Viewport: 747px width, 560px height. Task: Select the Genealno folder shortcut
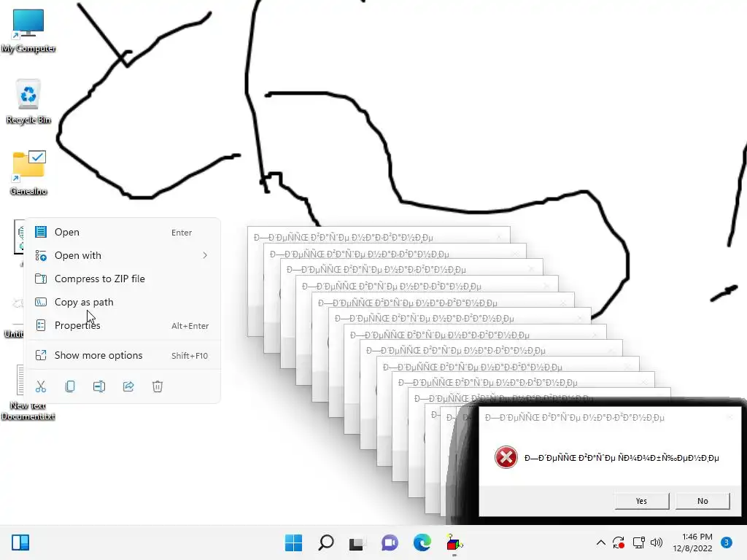pos(28,172)
